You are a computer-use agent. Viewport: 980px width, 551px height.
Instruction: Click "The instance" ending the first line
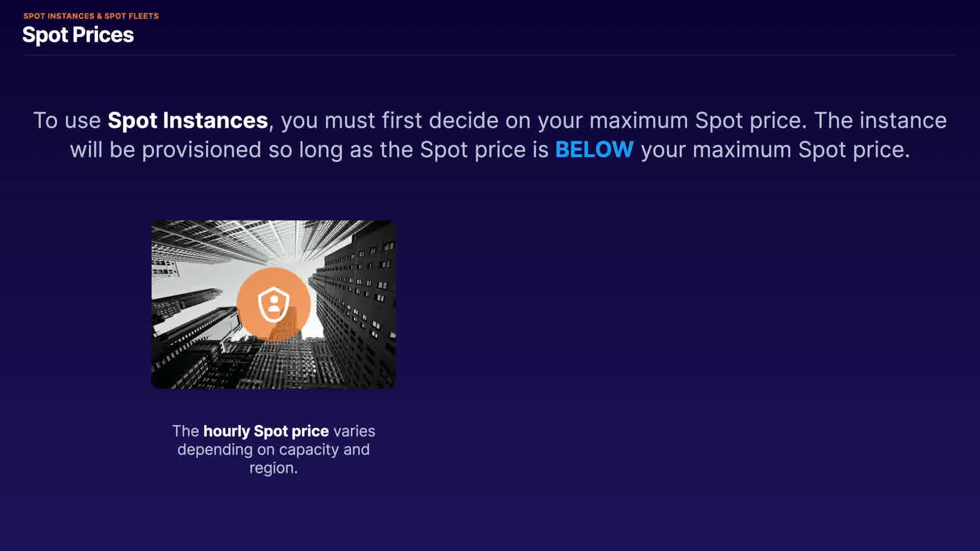click(880, 120)
